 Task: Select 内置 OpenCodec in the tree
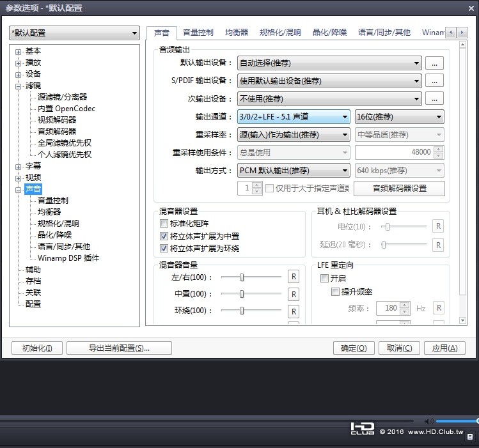coord(67,109)
